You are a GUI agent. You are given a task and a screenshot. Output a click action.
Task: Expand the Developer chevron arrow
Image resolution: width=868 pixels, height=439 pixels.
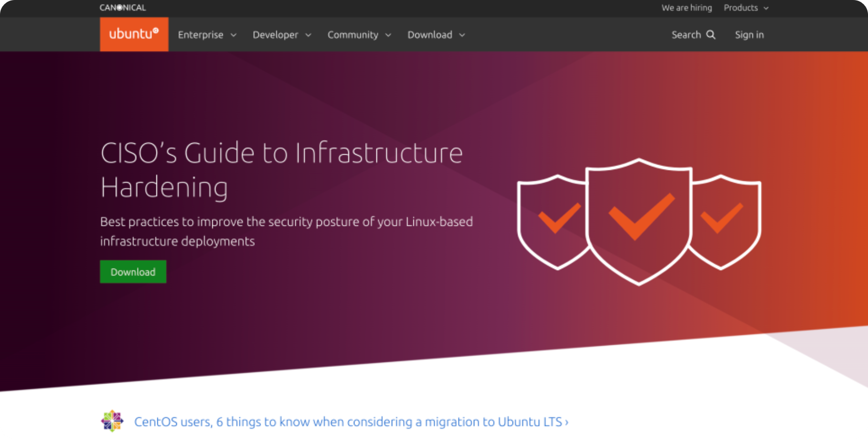(308, 35)
